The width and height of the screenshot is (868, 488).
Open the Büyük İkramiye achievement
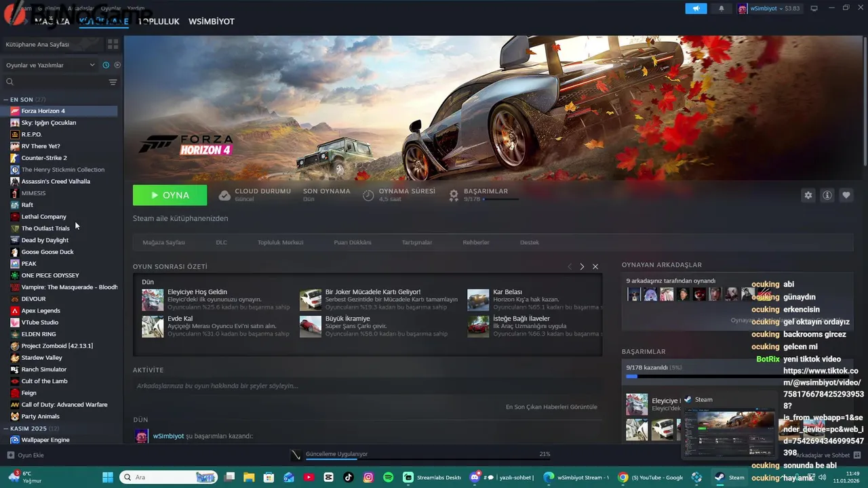pyautogui.click(x=374, y=326)
